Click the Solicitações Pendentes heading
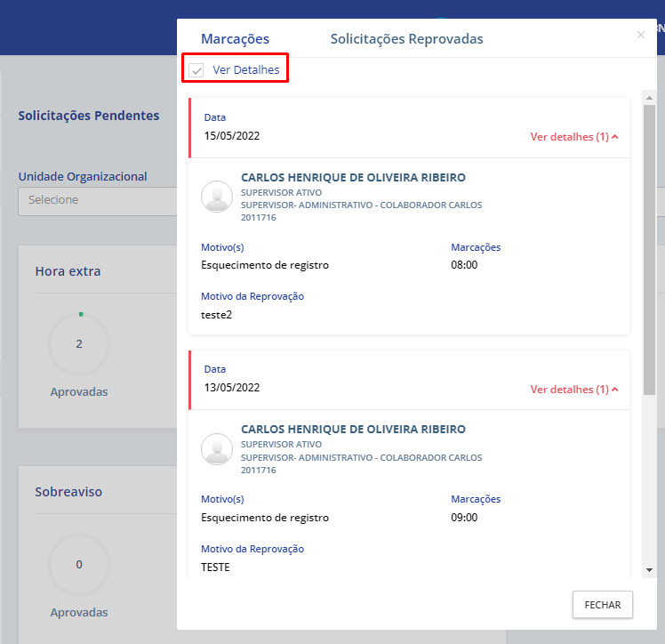Image resolution: width=665 pixels, height=644 pixels. 89,116
